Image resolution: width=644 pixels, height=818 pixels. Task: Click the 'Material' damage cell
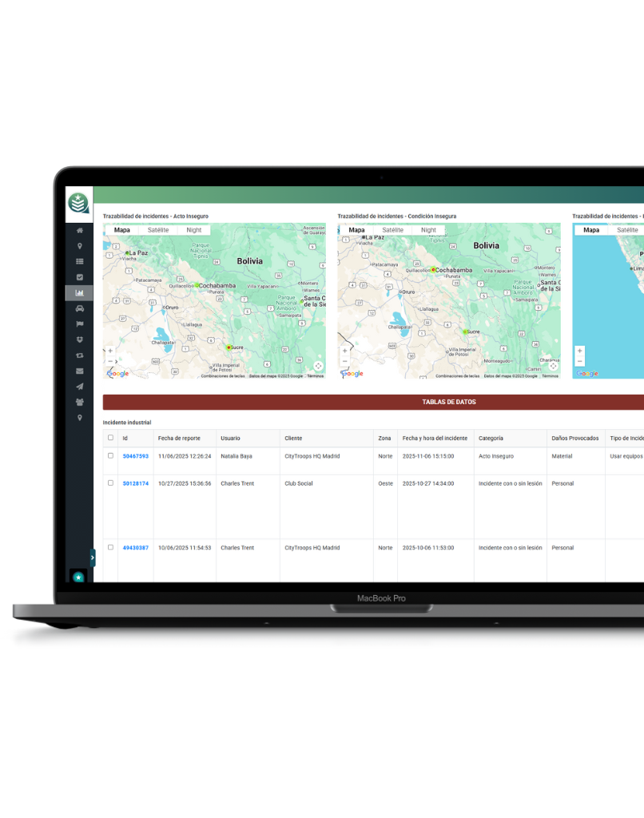562,456
